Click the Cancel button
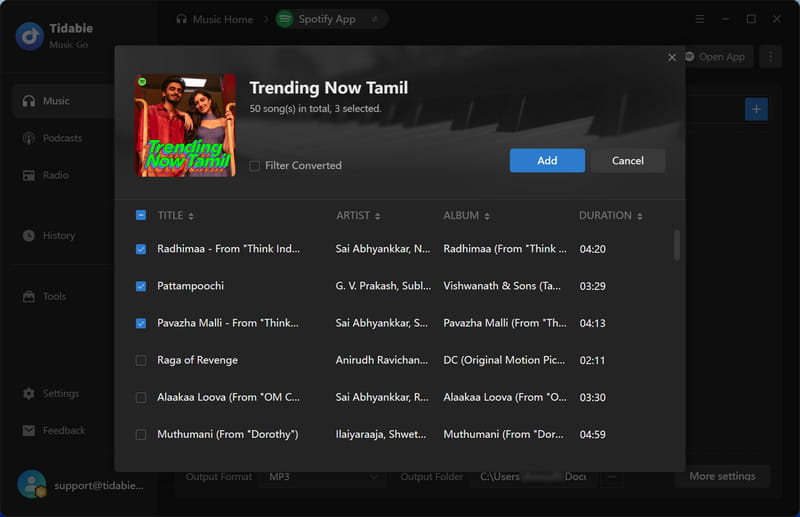 pyautogui.click(x=628, y=161)
